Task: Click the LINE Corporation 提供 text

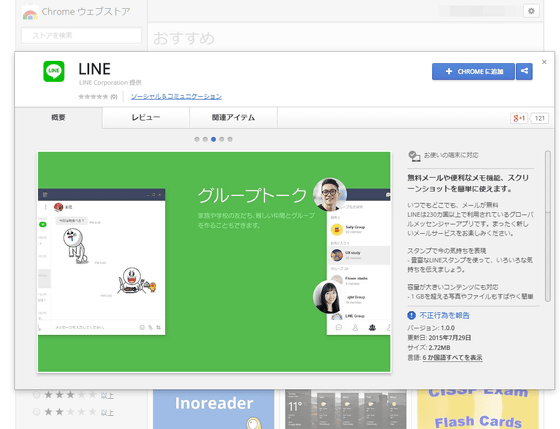Action: pos(110,83)
